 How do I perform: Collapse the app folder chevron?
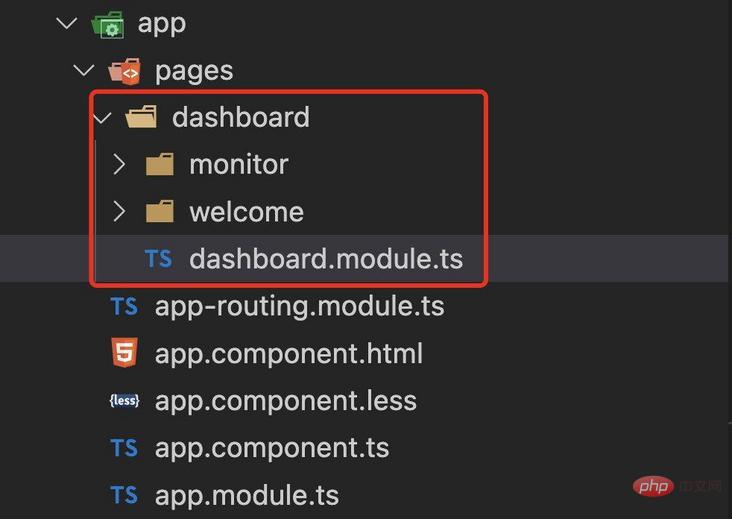[67, 24]
